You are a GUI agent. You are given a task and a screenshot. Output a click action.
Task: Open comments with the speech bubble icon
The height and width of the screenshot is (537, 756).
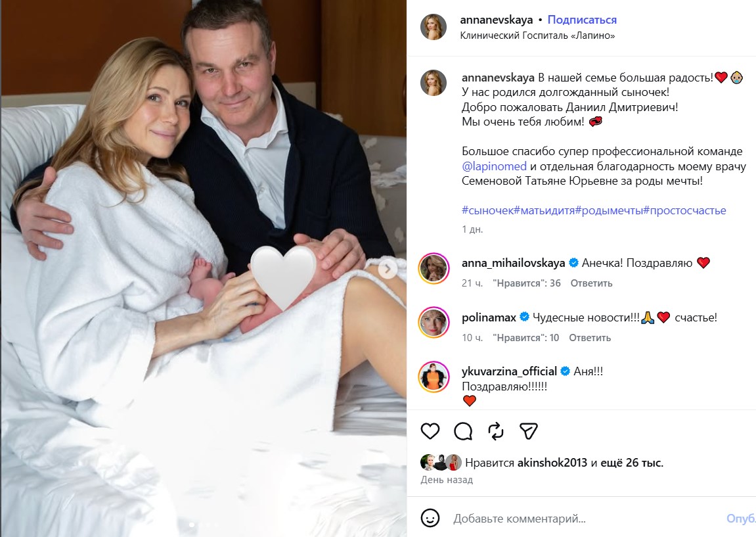pos(463,431)
